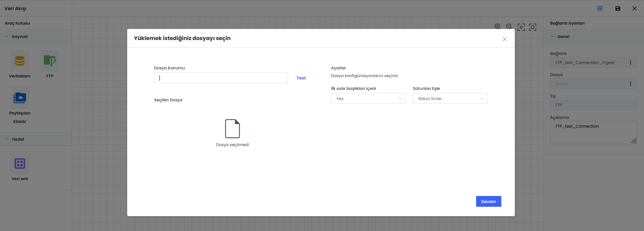Click the Test link
The width and height of the screenshot is (644, 231).
point(301,78)
